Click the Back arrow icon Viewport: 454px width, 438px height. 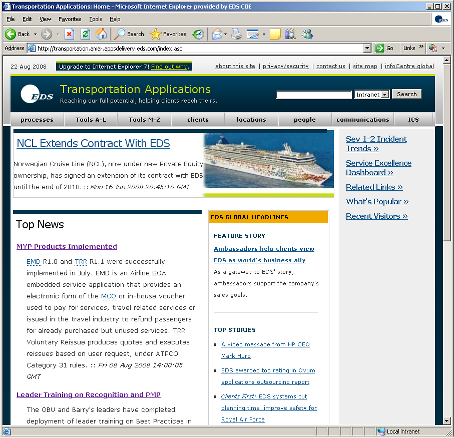(x=10, y=34)
